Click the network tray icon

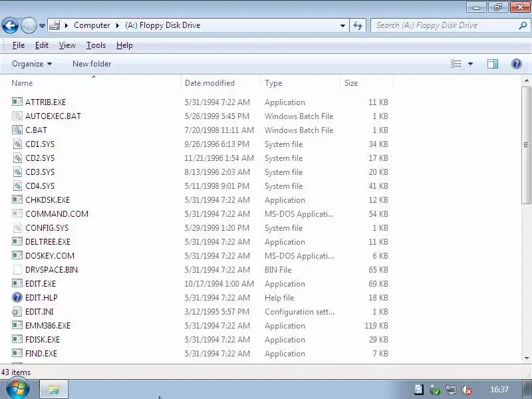pyautogui.click(x=451, y=390)
